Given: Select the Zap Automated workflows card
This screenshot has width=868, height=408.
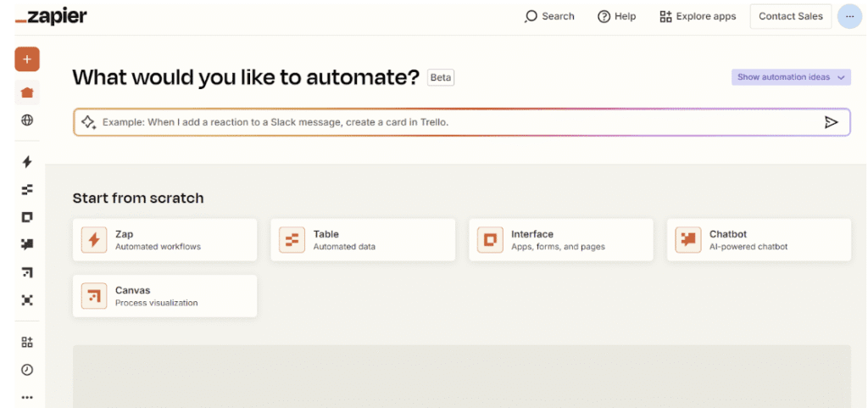Looking at the screenshot, I should (165, 240).
